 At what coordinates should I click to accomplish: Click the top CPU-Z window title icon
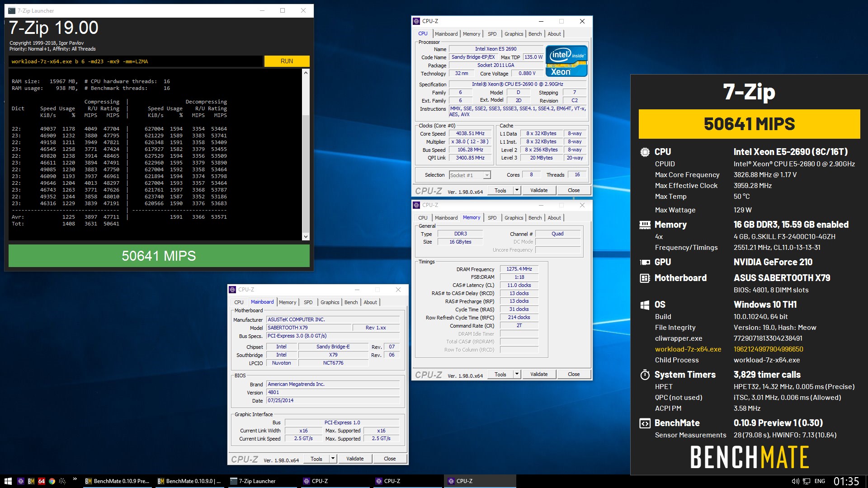coord(416,21)
